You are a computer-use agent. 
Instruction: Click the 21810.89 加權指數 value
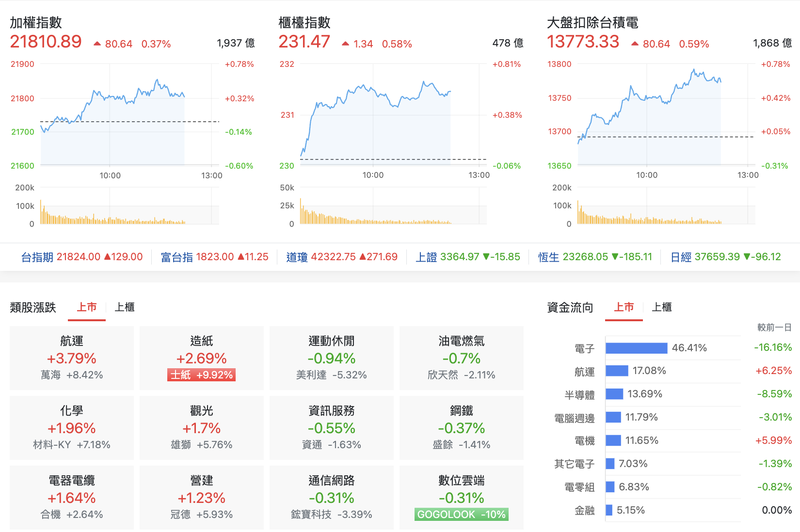46,42
